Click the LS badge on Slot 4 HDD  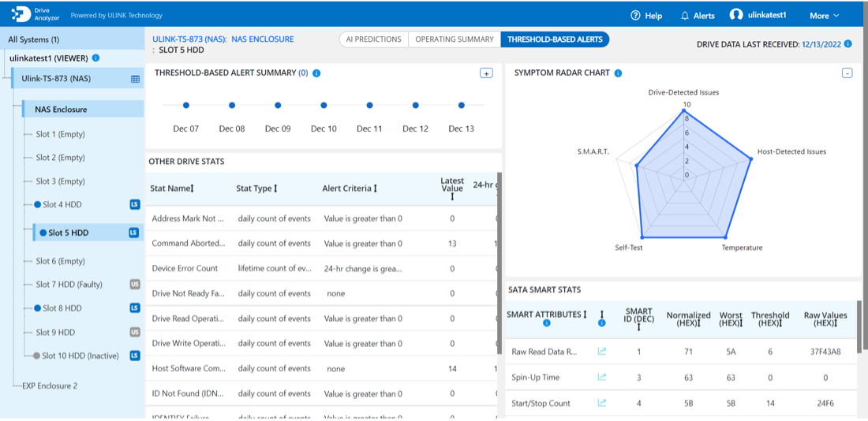(x=134, y=205)
